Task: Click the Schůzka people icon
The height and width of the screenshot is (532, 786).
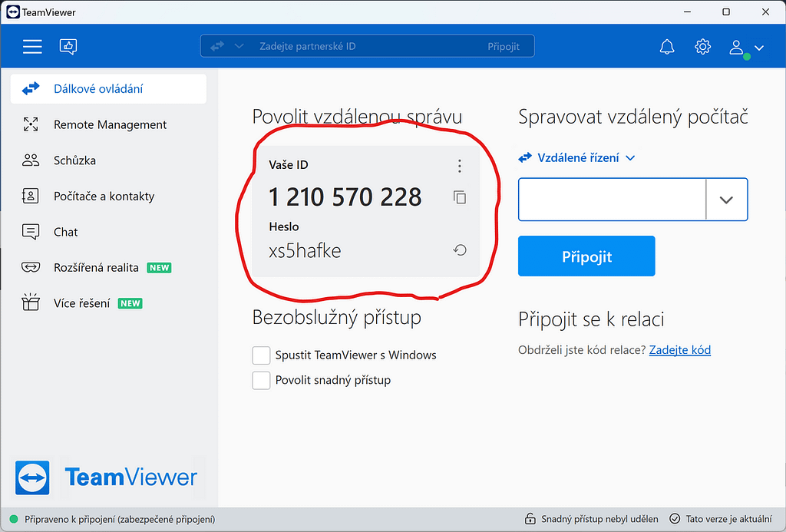Action: point(31,160)
